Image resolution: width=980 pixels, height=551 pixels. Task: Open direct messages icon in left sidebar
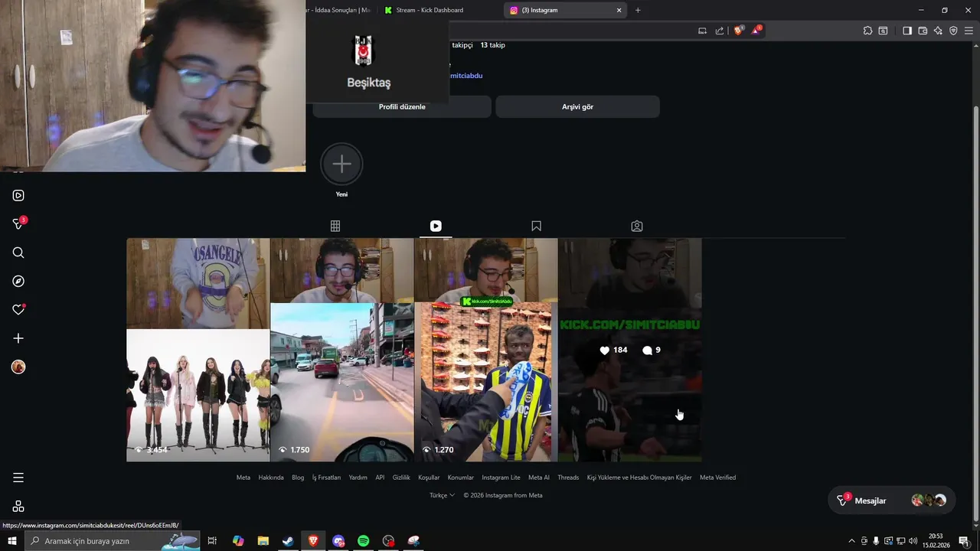click(x=18, y=223)
